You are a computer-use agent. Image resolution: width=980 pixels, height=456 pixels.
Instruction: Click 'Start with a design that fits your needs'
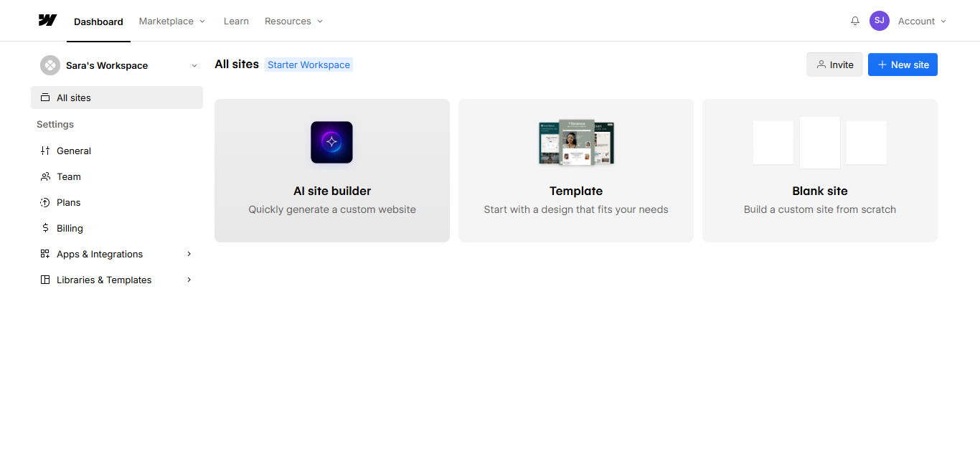point(576,209)
